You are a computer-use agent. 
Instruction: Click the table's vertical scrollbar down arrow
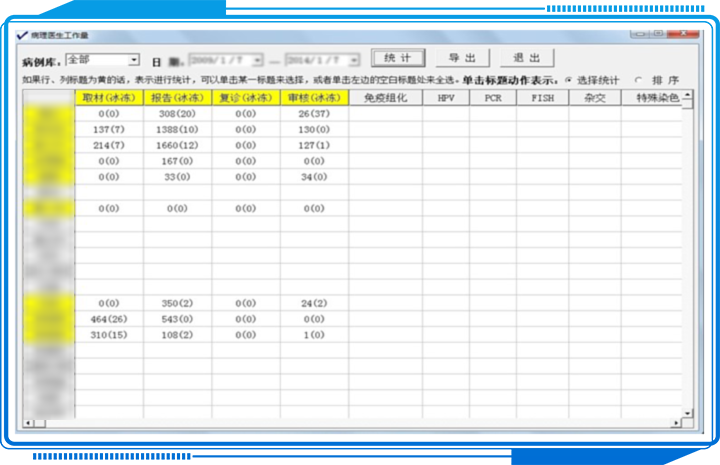[687, 412]
